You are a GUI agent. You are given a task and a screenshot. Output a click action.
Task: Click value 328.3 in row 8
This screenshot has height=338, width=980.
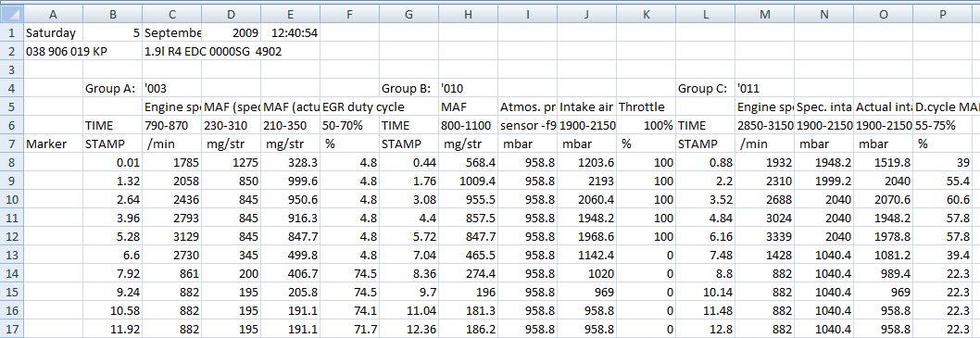(x=290, y=163)
